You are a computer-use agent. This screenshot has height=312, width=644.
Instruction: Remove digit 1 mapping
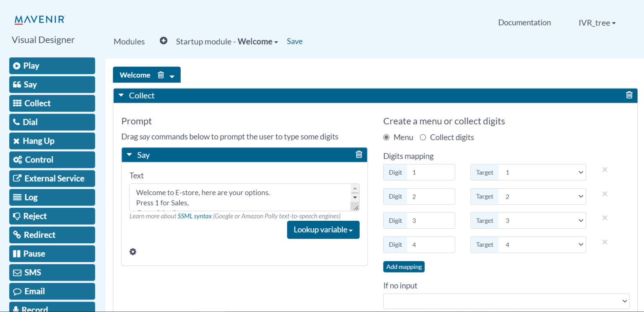coord(605,170)
